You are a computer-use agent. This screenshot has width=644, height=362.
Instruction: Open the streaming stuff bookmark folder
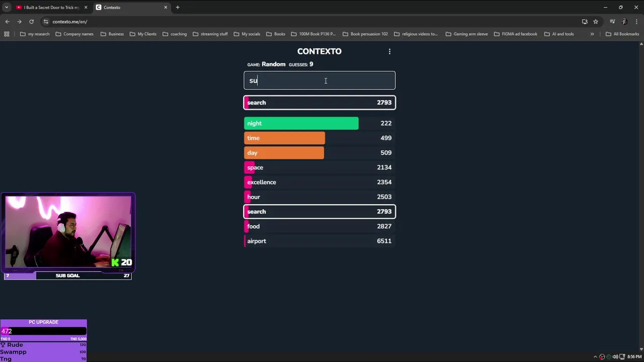click(210, 34)
